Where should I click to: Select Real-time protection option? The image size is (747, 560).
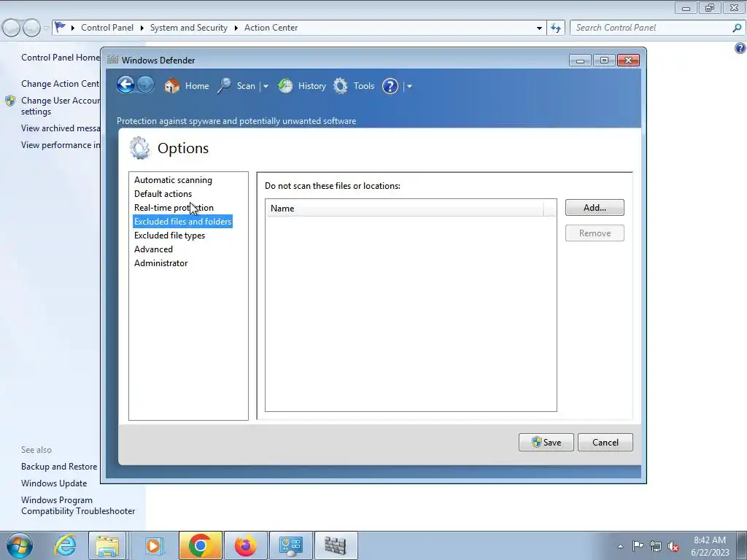click(x=174, y=208)
